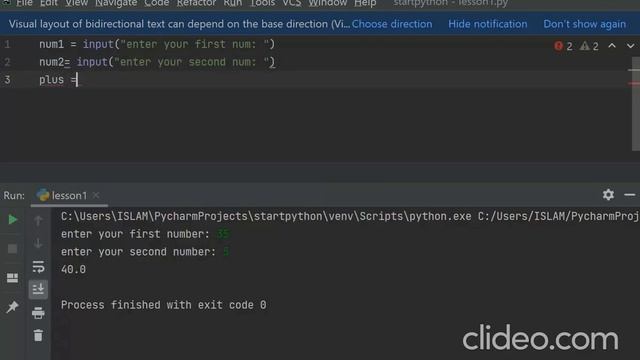Close the lesson1 run tab
The height and width of the screenshot is (360, 640).
click(x=96, y=196)
